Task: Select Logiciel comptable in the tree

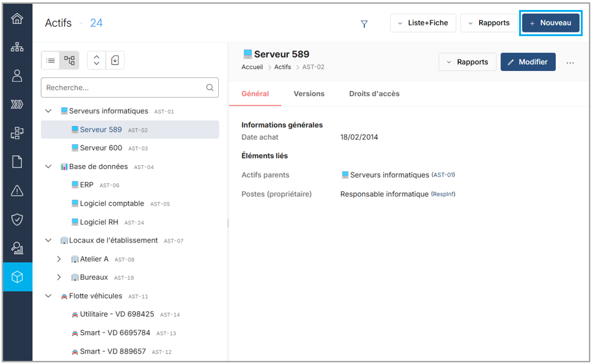Action: click(112, 204)
